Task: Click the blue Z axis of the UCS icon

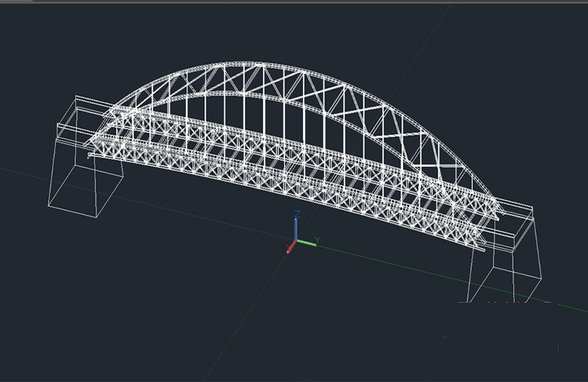Action: click(295, 229)
